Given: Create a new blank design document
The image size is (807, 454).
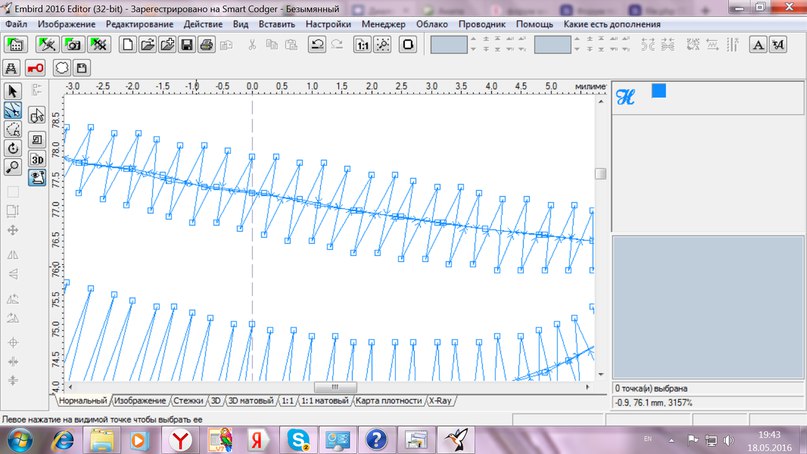Looking at the screenshot, I should click(x=127, y=45).
